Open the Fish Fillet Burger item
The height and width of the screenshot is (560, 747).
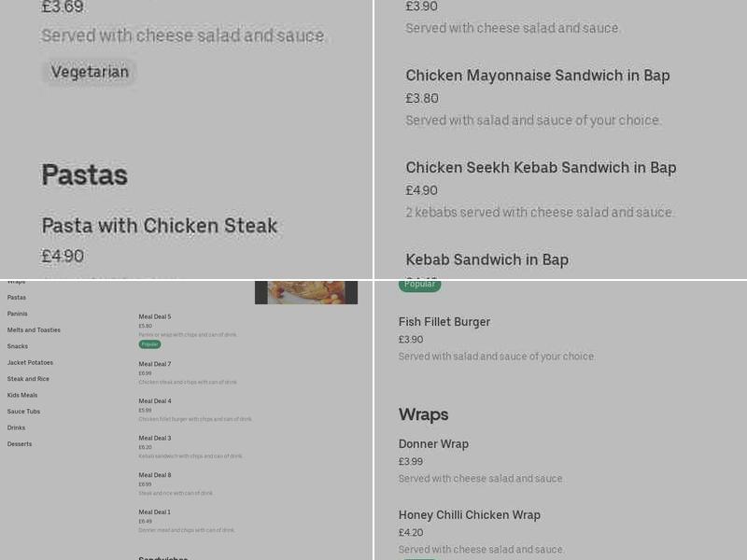[x=444, y=321]
